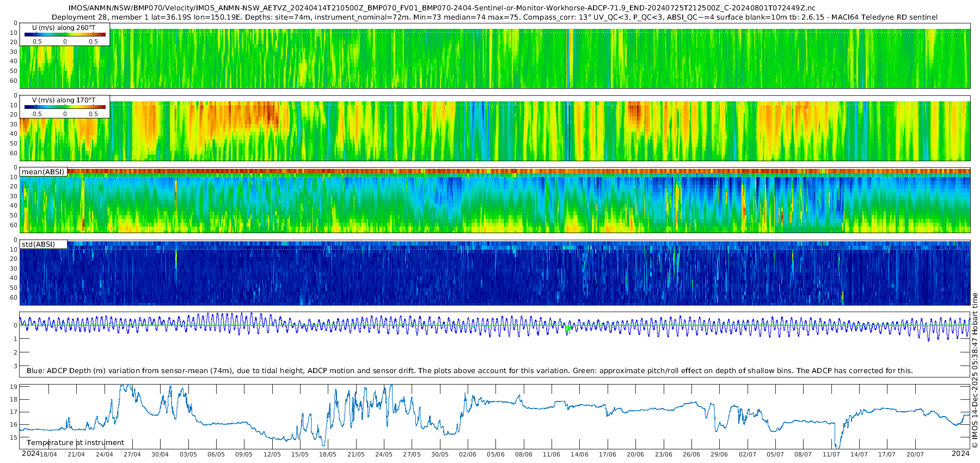Click the 30/05 date tick label
The image size is (980, 463).
tap(440, 454)
